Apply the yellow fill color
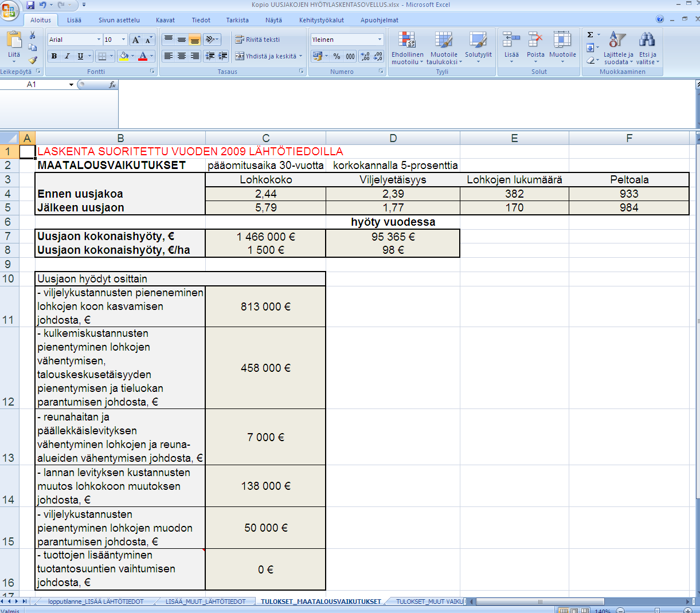Image resolution: width=700 pixels, height=613 pixels. [123, 56]
